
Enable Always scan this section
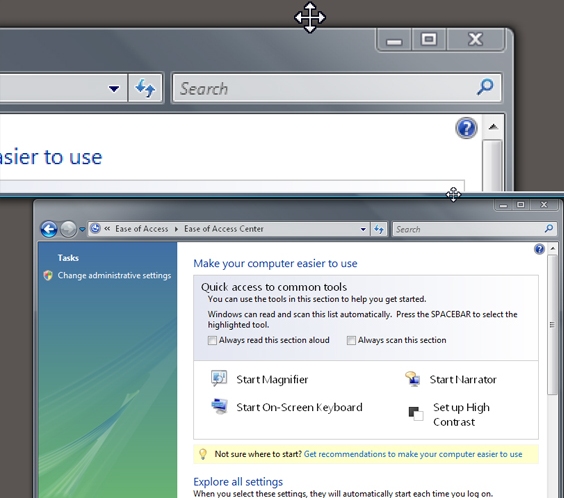pyautogui.click(x=351, y=340)
